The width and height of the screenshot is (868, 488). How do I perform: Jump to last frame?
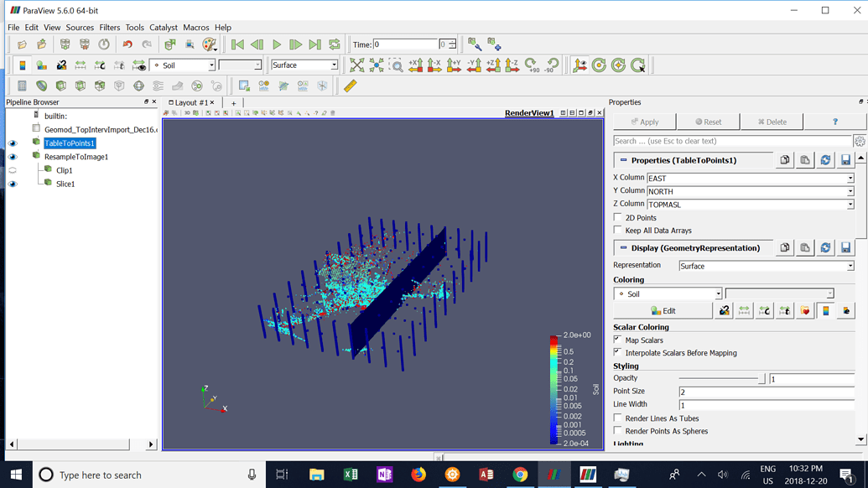click(x=315, y=44)
